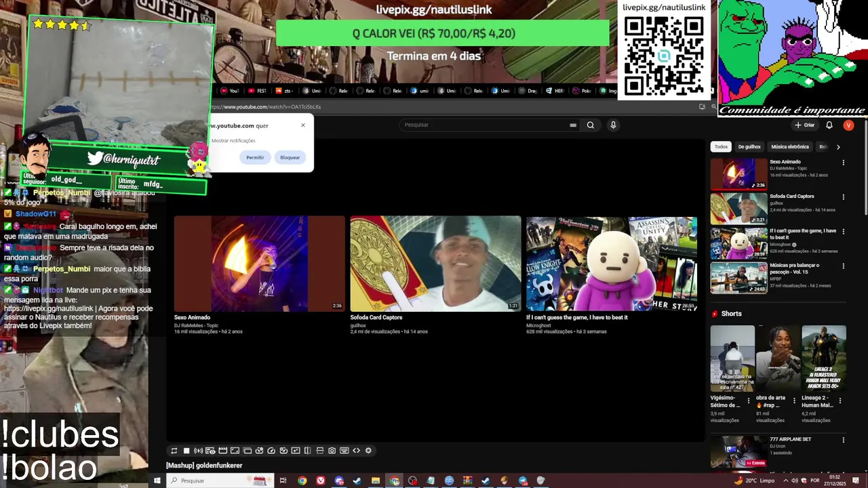Open YouTube notifications bell
Screen dimensions: 868x488
pos(829,125)
